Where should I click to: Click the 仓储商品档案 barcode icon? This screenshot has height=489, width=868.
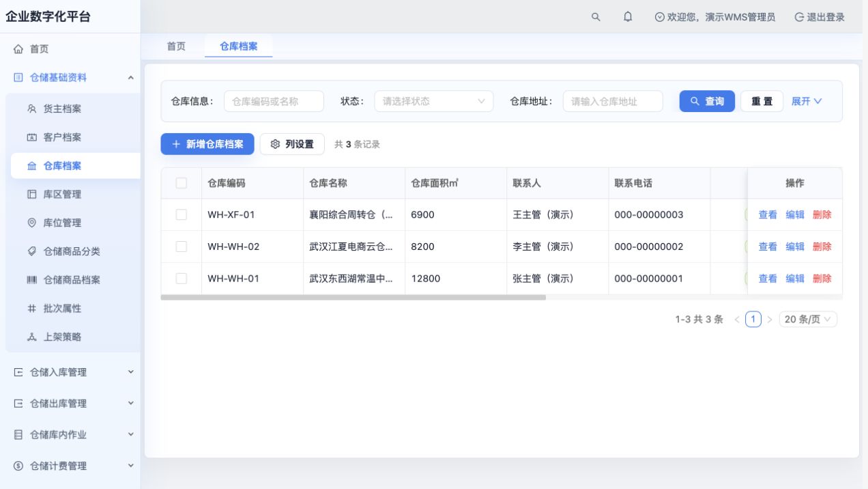(x=31, y=280)
